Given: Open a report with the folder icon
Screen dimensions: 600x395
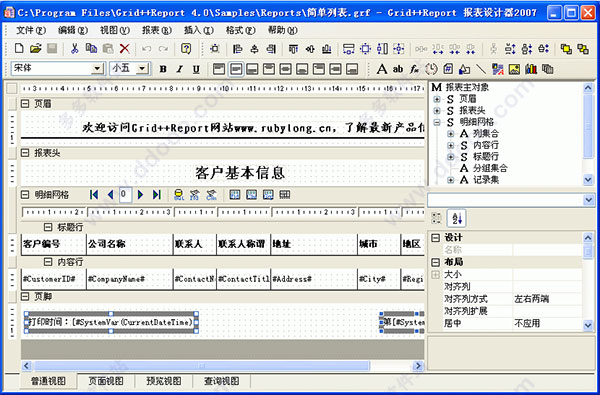Looking at the screenshot, I should coord(36,49).
